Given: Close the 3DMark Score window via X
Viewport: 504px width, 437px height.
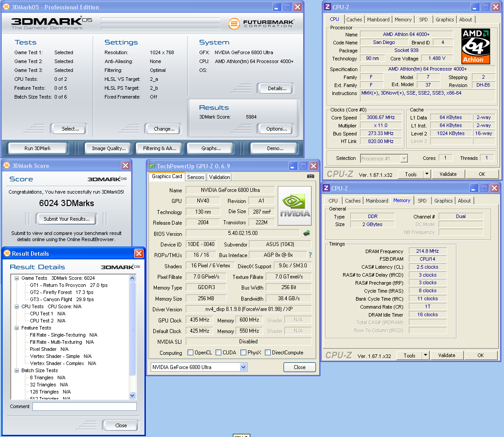Looking at the screenshot, I should point(126,165).
